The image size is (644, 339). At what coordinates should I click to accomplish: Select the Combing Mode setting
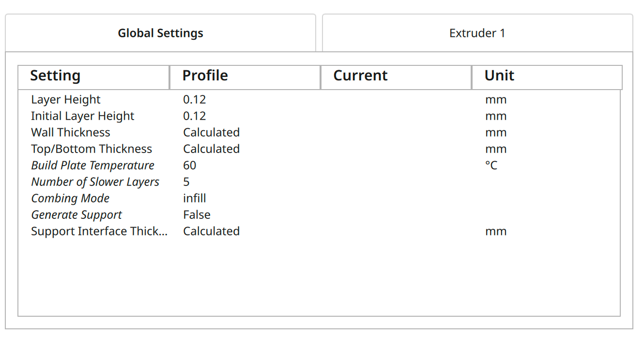(x=70, y=199)
